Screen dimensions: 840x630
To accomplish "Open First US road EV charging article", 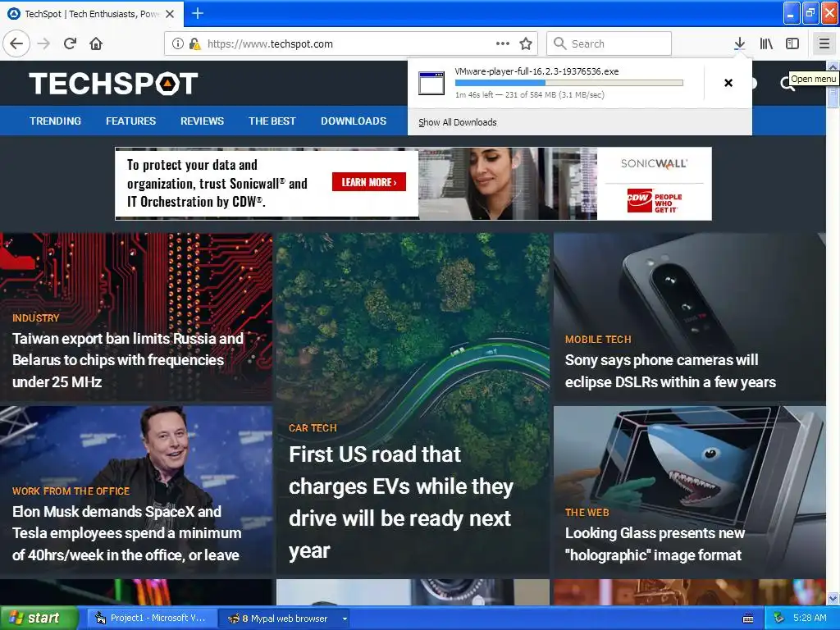I will [x=400, y=503].
